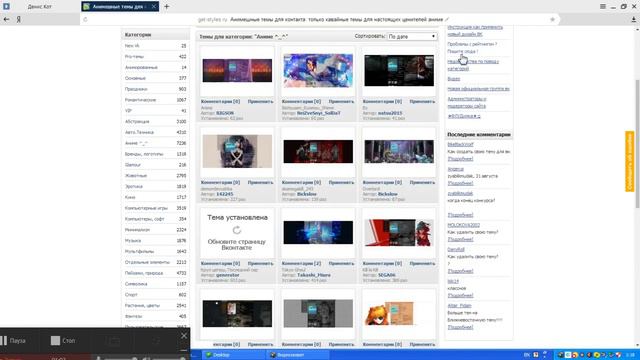
Task: Open the blue-white anime thumbnail by NeiZveSnyi_SoIDaT
Action: [x=318, y=71]
